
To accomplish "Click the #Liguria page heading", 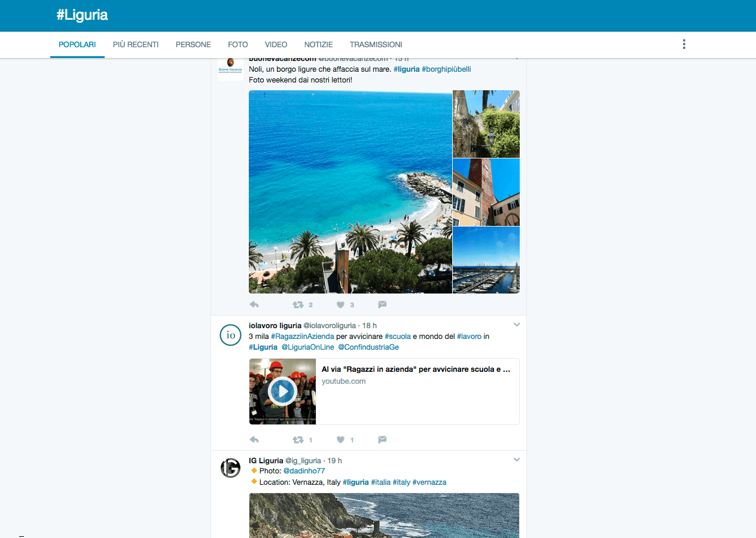I will [82, 16].
